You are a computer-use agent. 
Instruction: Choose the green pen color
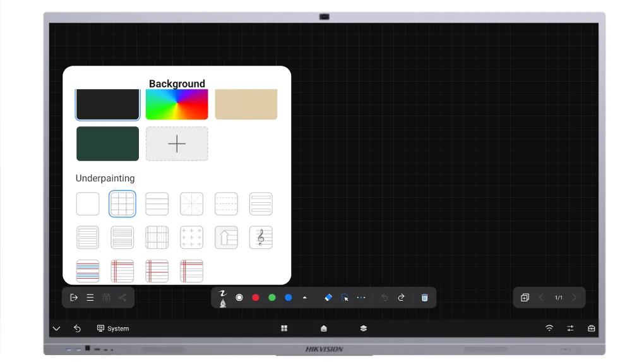pyautogui.click(x=272, y=298)
